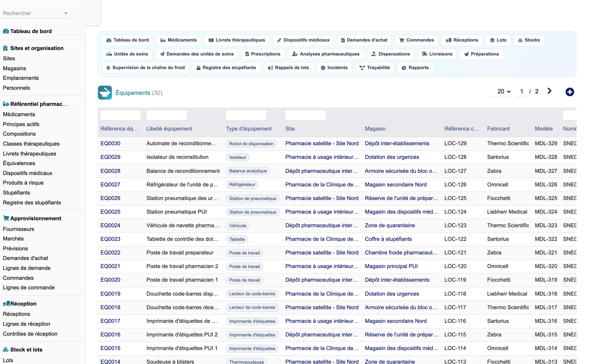Click the Sites et organisation building icon

[5, 48]
